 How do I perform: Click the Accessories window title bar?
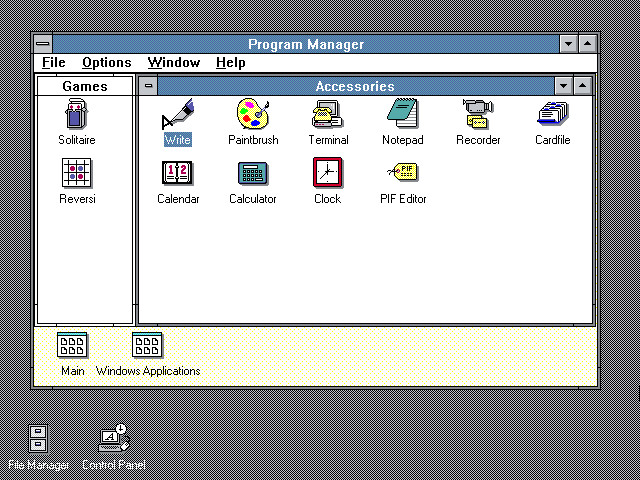point(356,86)
